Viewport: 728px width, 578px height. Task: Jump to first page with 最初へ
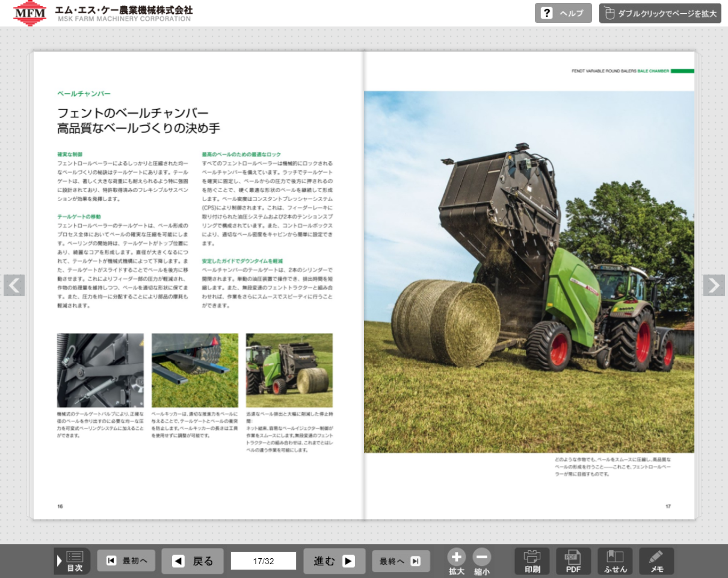pos(126,561)
